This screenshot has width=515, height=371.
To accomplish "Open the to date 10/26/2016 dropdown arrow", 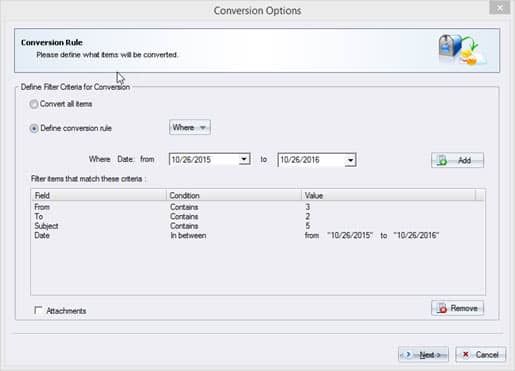I will coord(350,160).
